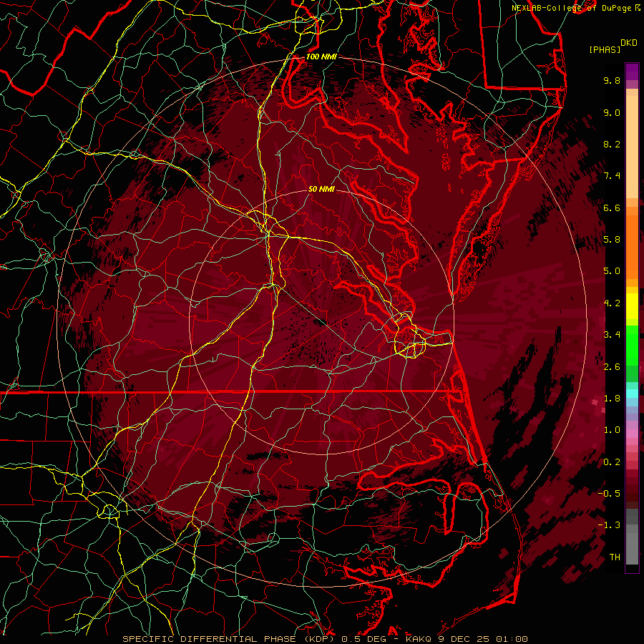Screen dimensions: 644x644
Task: Click the 9.0 scale value
Action: [612, 112]
